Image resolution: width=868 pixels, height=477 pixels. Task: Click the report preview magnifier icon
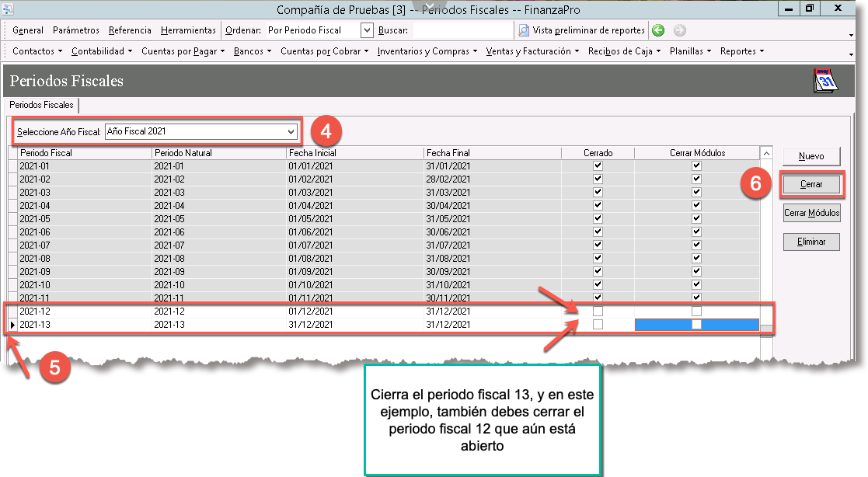tap(524, 30)
